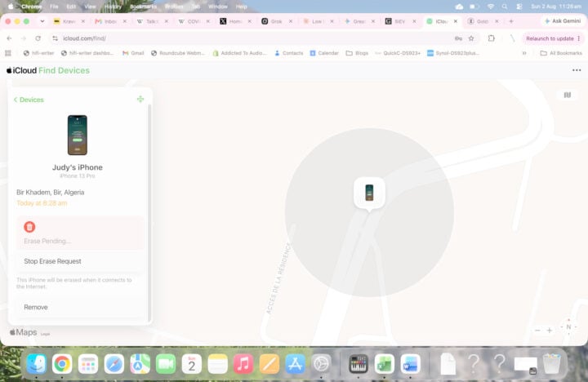Open the Addicted To Audio bookmark

tap(239, 53)
